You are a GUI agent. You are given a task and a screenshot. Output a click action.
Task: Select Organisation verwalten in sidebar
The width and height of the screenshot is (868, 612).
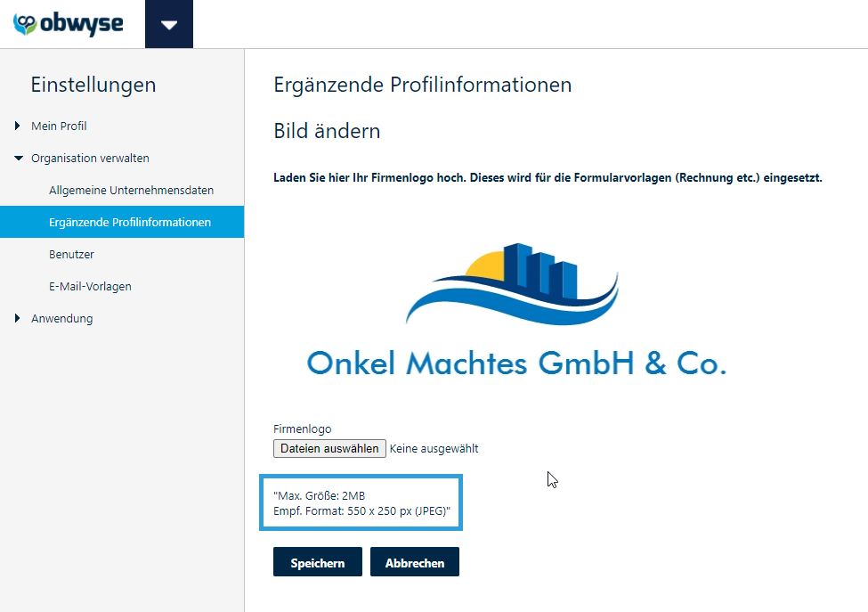pos(90,158)
